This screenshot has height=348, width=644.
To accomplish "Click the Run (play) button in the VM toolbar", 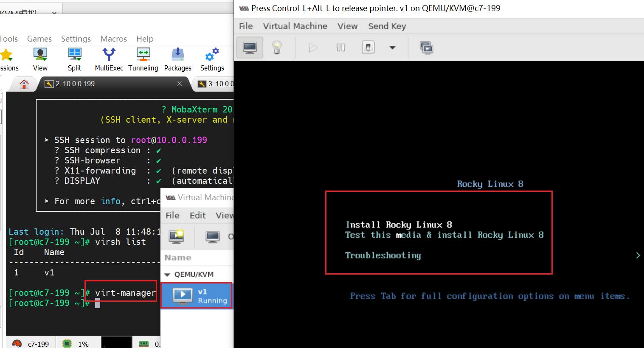I will (x=313, y=48).
